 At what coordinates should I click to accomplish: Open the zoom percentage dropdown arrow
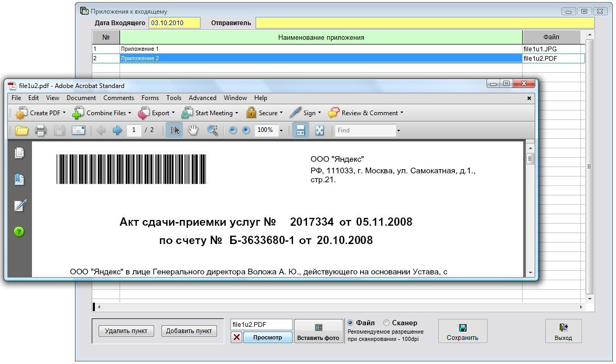pos(281,130)
